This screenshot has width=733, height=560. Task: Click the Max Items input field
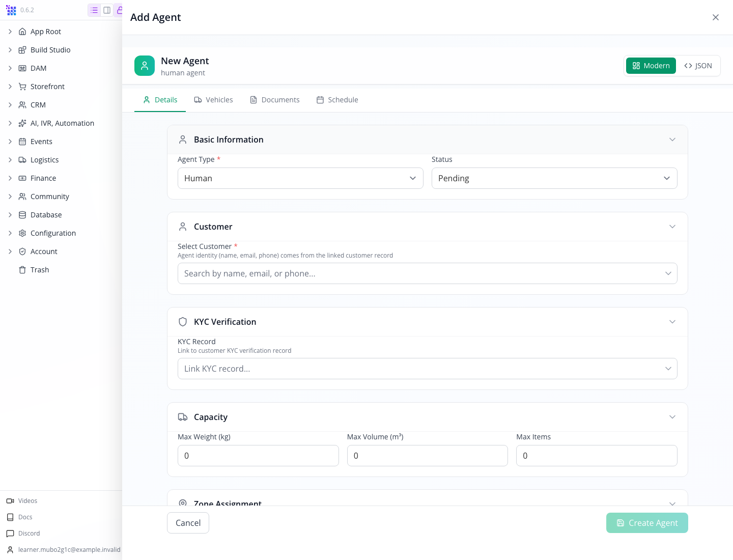pos(597,456)
